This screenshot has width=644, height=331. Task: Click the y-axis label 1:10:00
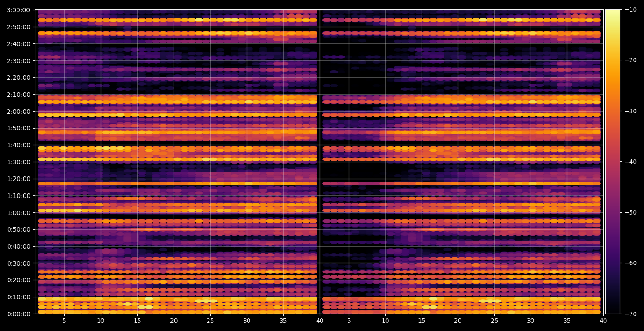click(x=19, y=196)
